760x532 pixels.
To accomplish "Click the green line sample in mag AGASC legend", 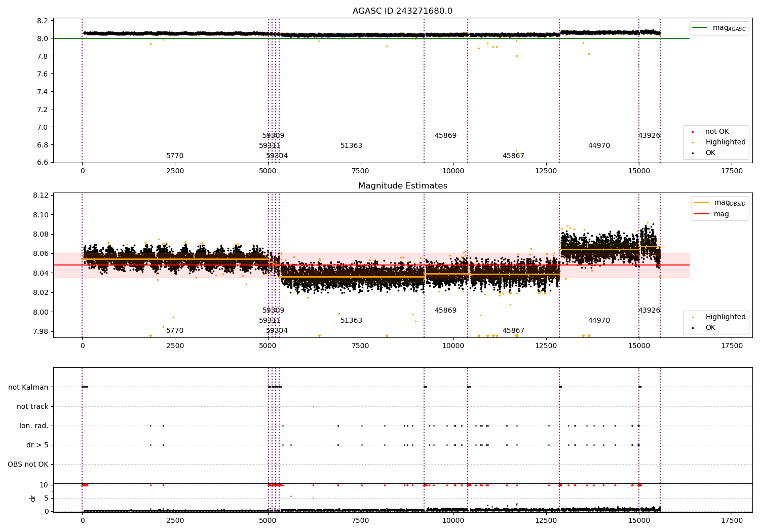I will tap(700, 28).
